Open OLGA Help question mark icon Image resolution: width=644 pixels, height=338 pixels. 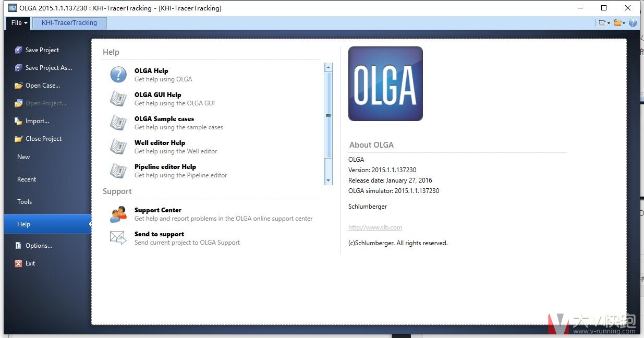(118, 75)
